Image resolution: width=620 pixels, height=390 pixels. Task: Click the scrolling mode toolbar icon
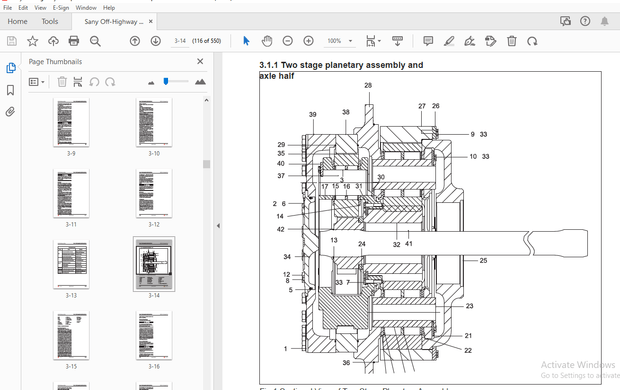point(397,41)
